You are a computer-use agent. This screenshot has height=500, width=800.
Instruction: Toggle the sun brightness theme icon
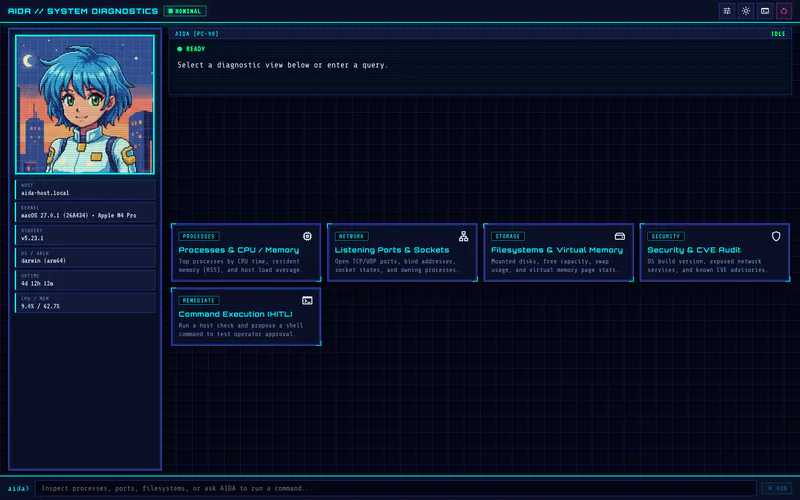point(746,11)
